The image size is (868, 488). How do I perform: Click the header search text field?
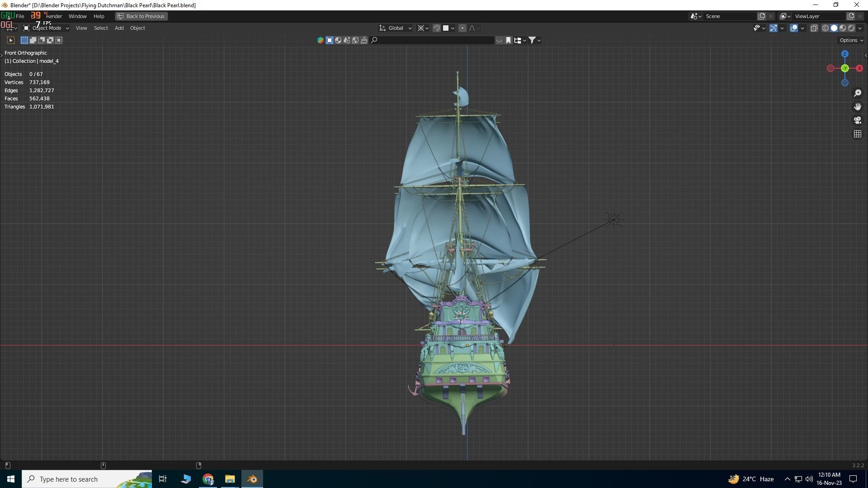point(432,40)
